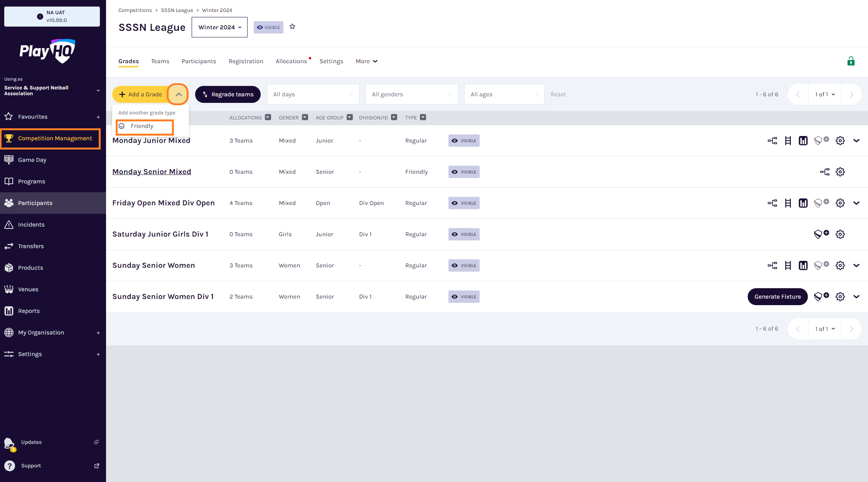
Task: Switch to the Participants tab
Action: (x=199, y=61)
